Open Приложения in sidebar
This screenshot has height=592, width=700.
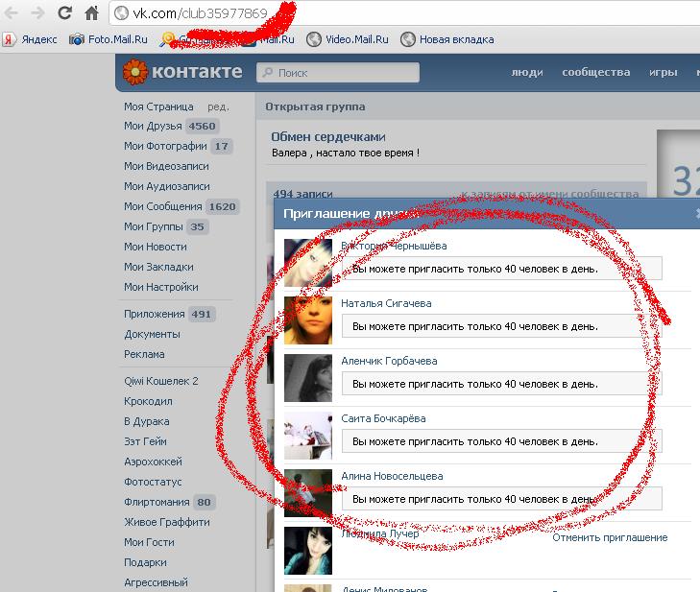click(155, 314)
